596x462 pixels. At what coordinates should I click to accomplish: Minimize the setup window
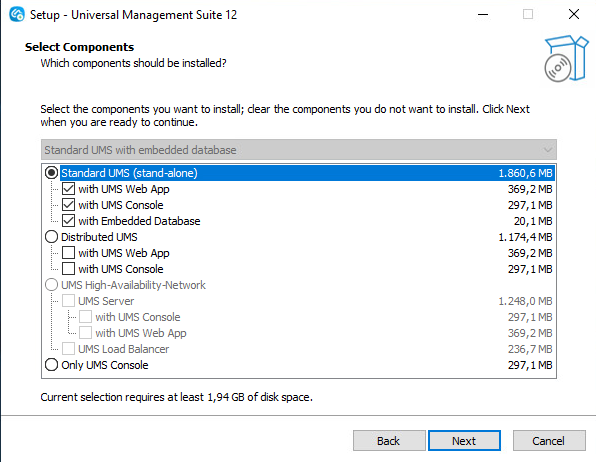pos(483,15)
